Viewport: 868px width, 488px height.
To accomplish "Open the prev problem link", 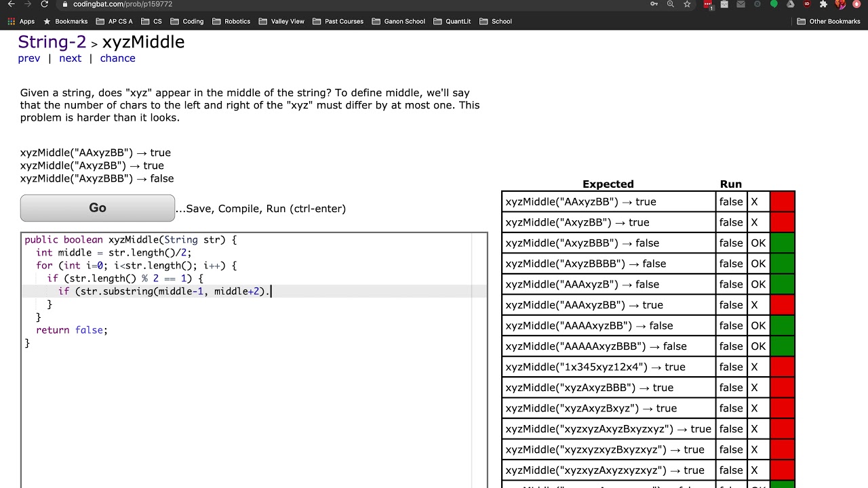I will [x=29, y=58].
